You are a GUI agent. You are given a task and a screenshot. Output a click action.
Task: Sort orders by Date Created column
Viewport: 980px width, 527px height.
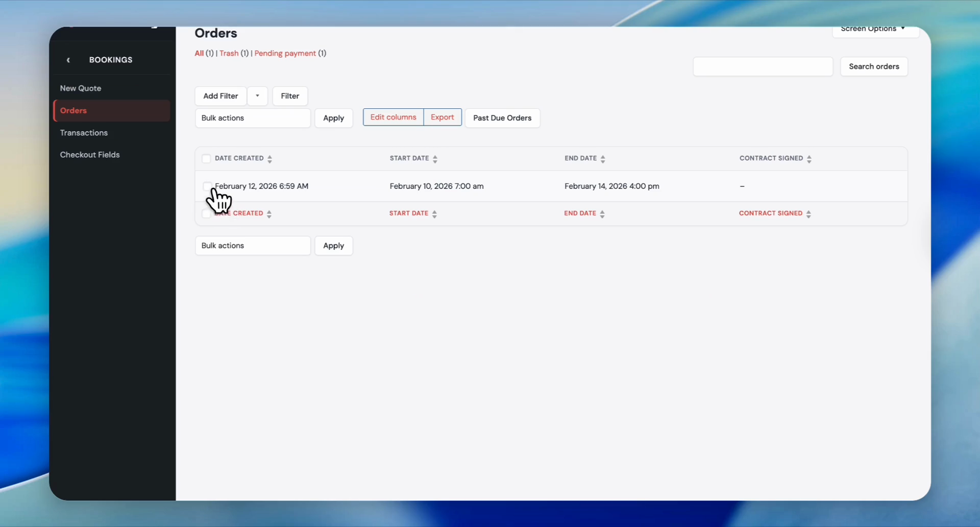point(270,159)
